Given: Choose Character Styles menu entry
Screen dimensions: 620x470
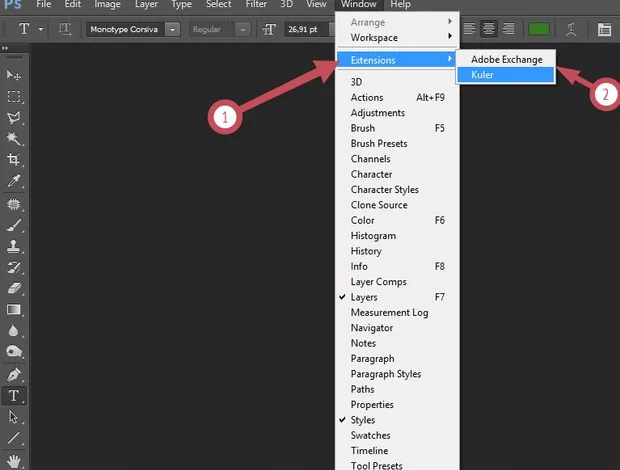Looking at the screenshot, I should pos(397,190).
